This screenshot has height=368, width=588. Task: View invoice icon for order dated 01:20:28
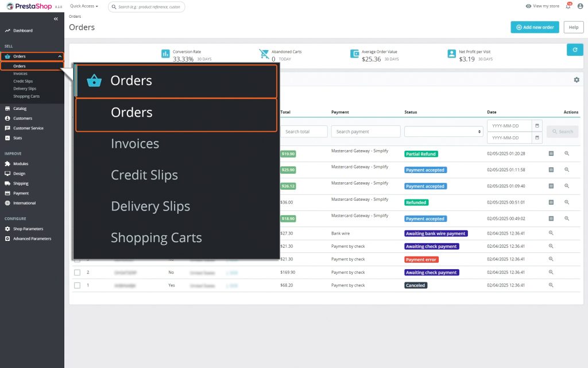(551, 154)
